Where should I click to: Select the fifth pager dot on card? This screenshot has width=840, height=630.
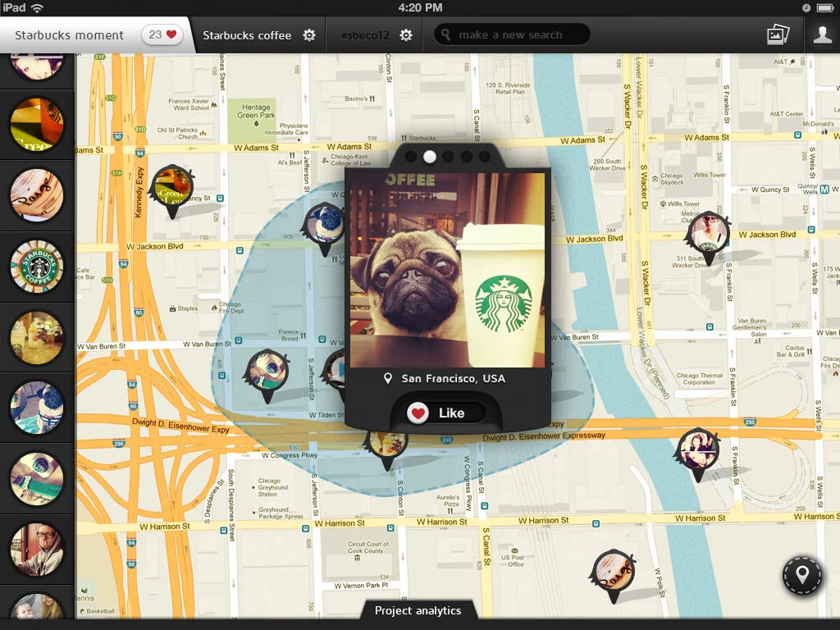485,157
